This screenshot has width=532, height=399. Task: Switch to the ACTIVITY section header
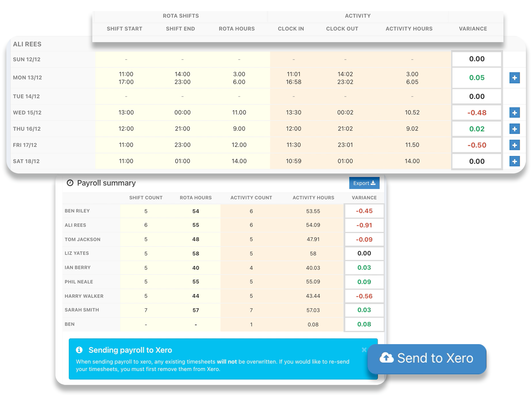(x=357, y=16)
